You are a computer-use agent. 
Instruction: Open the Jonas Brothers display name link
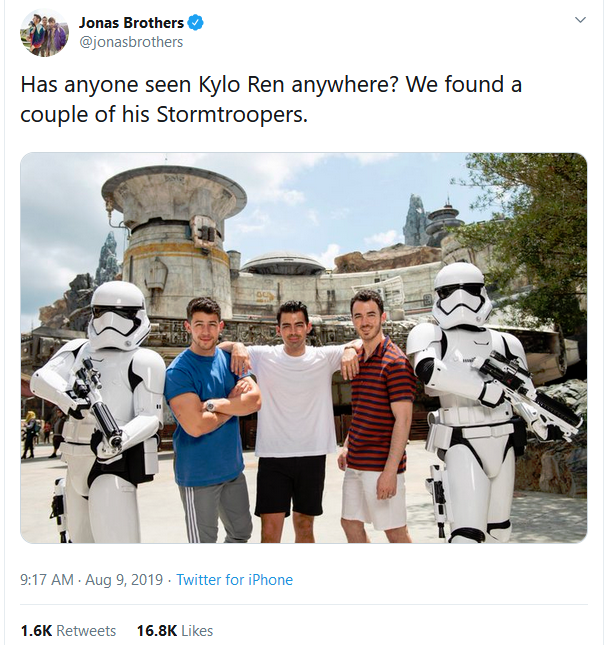[x=131, y=23]
